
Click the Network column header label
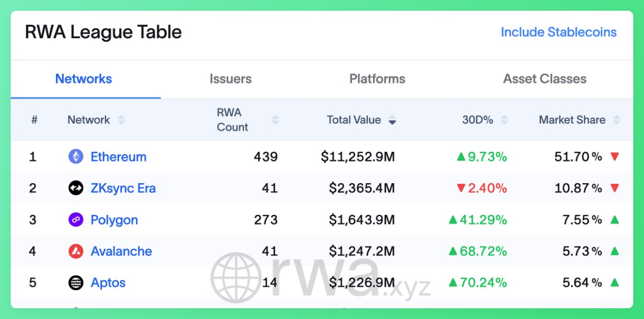89,120
